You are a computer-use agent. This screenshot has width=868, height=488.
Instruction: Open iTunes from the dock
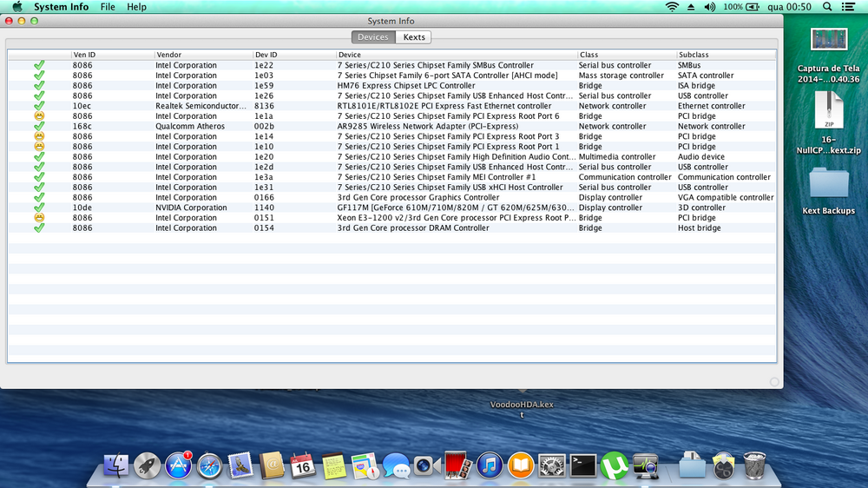[x=489, y=465]
